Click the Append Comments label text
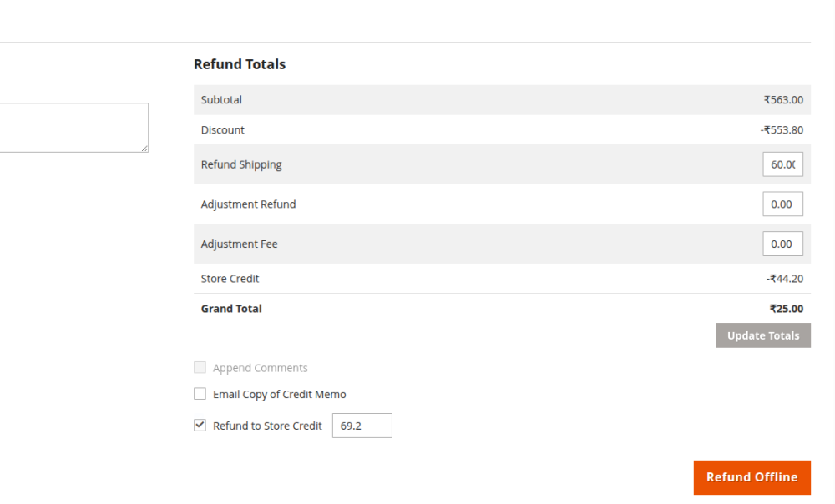This screenshot has width=835, height=504. [260, 368]
